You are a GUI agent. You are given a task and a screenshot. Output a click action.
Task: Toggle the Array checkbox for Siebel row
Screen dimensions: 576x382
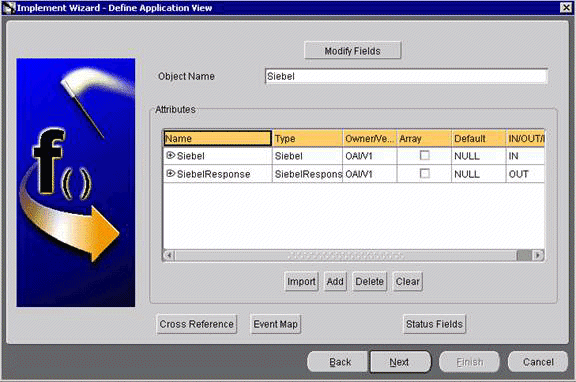[x=424, y=155]
